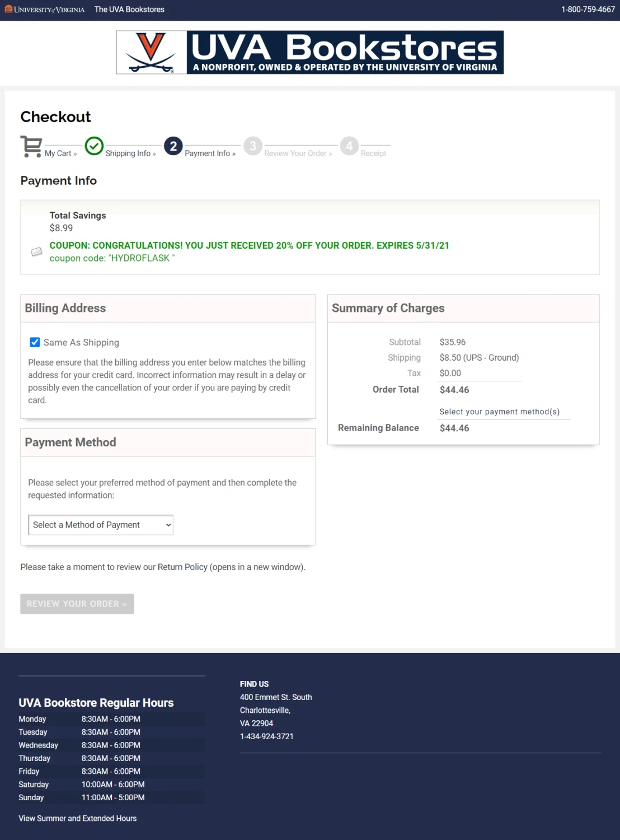Select the Receipt step label
The height and width of the screenshot is (840, 620).
coord(373,153)
